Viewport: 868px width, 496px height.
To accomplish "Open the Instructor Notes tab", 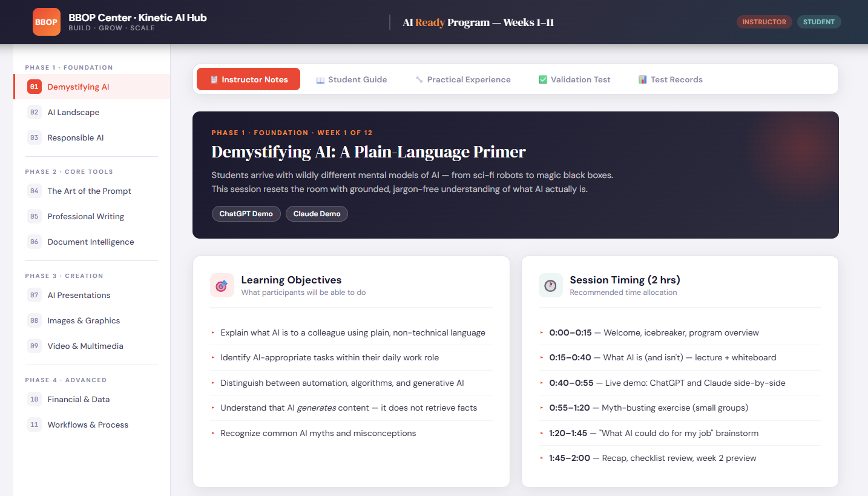I will click(248, 79).
